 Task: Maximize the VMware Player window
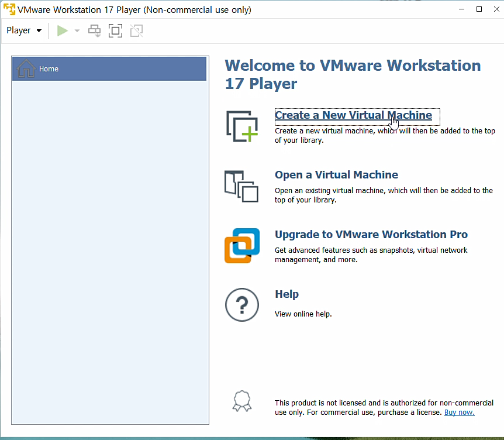tap(479, 9)
